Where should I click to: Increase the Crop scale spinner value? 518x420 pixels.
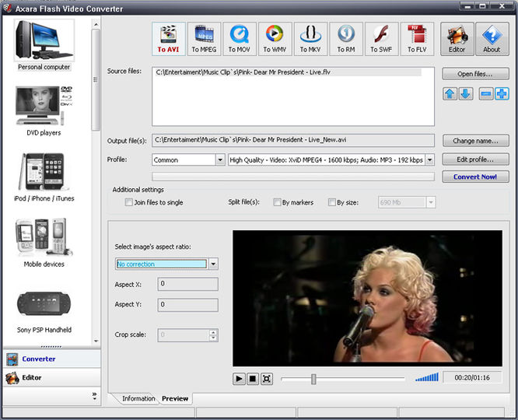(213, 332)
